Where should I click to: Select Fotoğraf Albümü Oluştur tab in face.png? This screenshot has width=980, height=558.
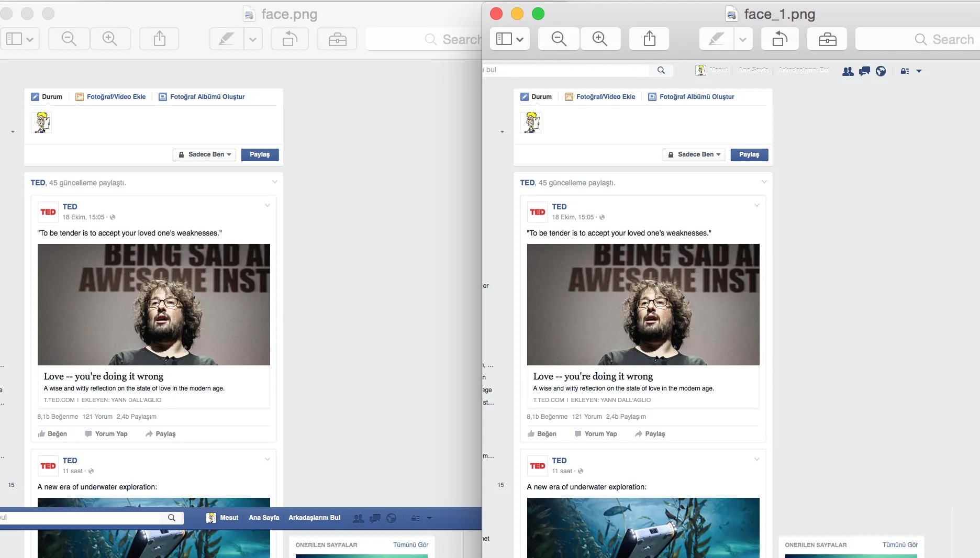pos(202,97)
